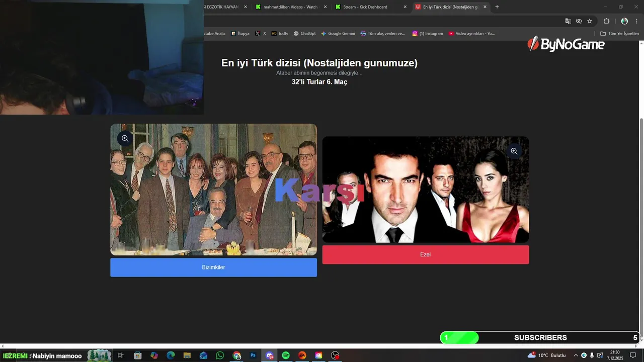Zoom into the Bizimkiler image with magnifier icon

(x=125, y=138)
